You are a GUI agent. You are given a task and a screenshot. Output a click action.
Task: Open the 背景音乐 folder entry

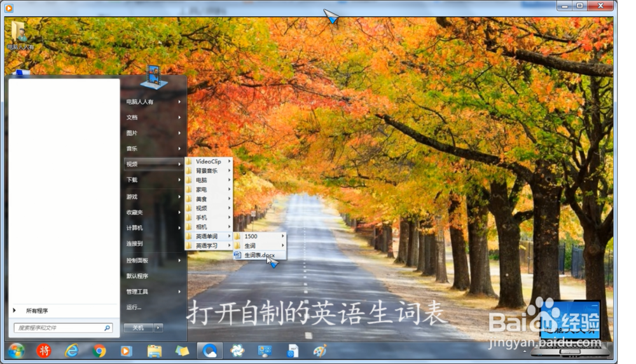(x=209, y=171)
